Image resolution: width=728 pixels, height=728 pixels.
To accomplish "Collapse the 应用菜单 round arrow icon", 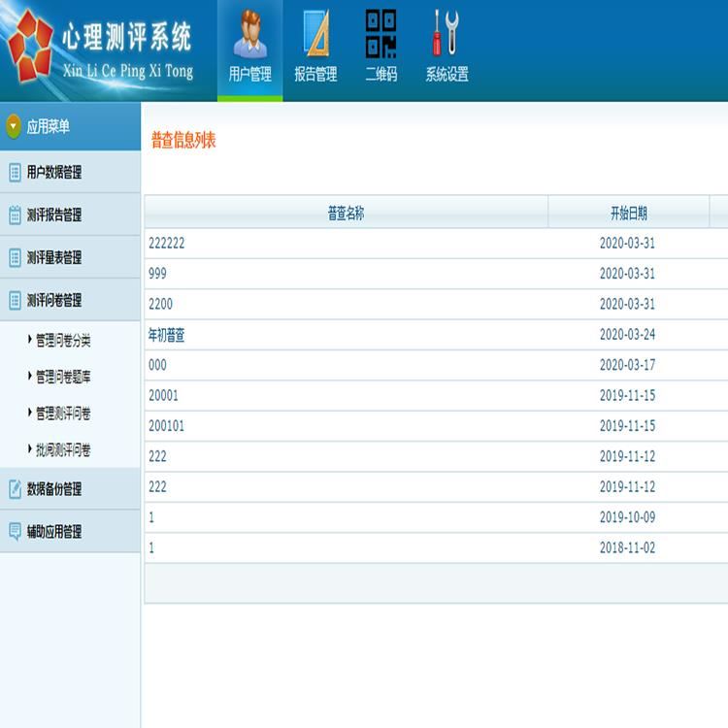I will click(14, 126).
